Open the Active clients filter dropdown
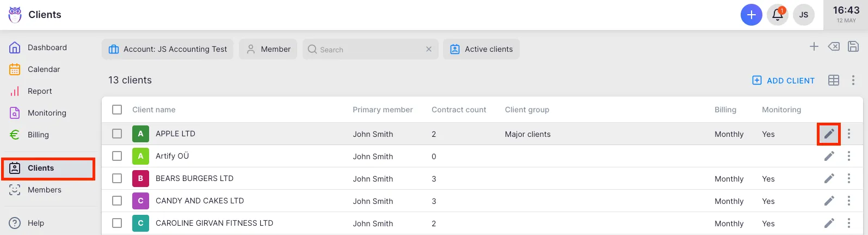The height and width of the screenshot is (235, 868). tap(481, 49)
